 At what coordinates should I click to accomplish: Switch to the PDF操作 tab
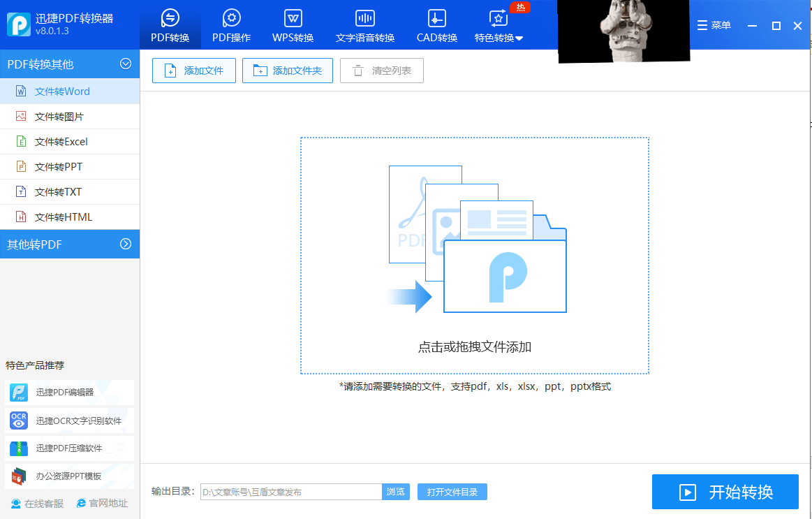click(x=231, y=24)
